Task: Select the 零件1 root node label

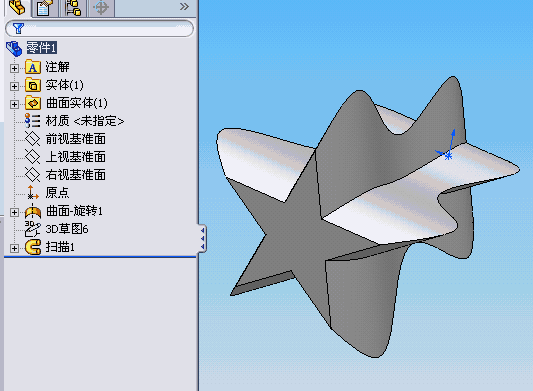Action: [x=41, y=48]
